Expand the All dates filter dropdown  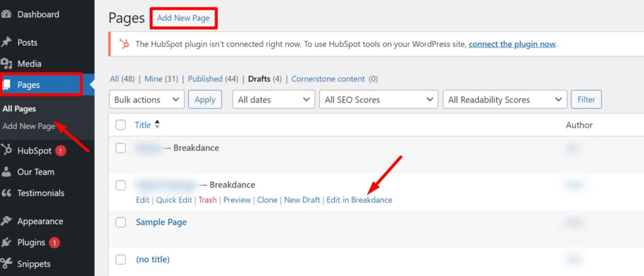[274, 99]
